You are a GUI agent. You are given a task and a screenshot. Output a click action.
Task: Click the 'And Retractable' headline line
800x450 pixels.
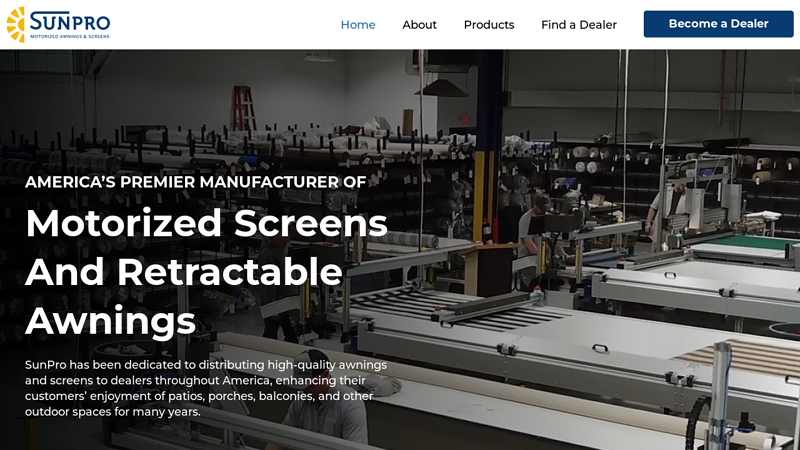pos(184,272)
